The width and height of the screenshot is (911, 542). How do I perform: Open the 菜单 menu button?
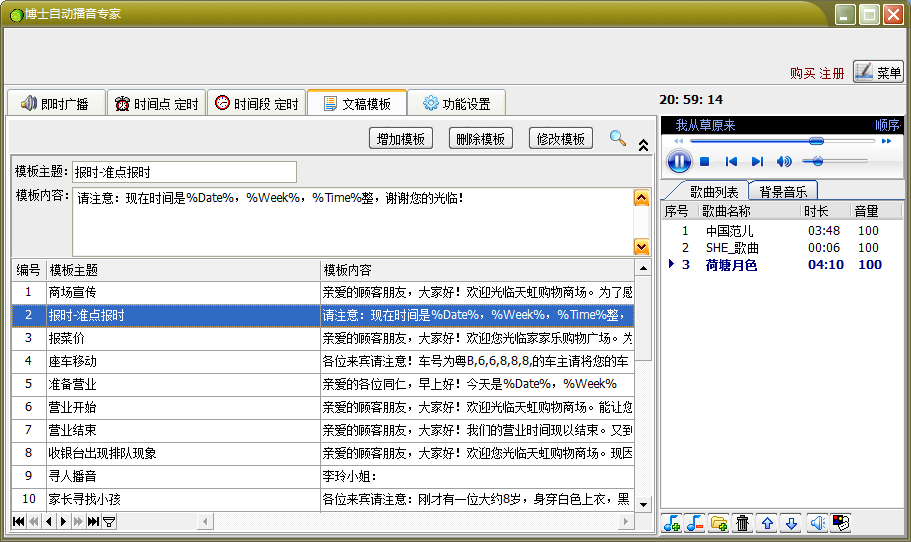click(879, 72)
